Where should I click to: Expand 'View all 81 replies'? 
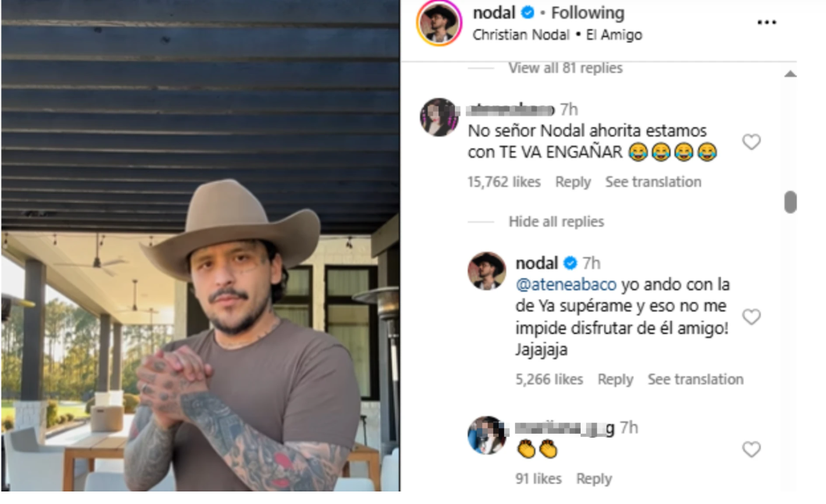click(565, 68)
